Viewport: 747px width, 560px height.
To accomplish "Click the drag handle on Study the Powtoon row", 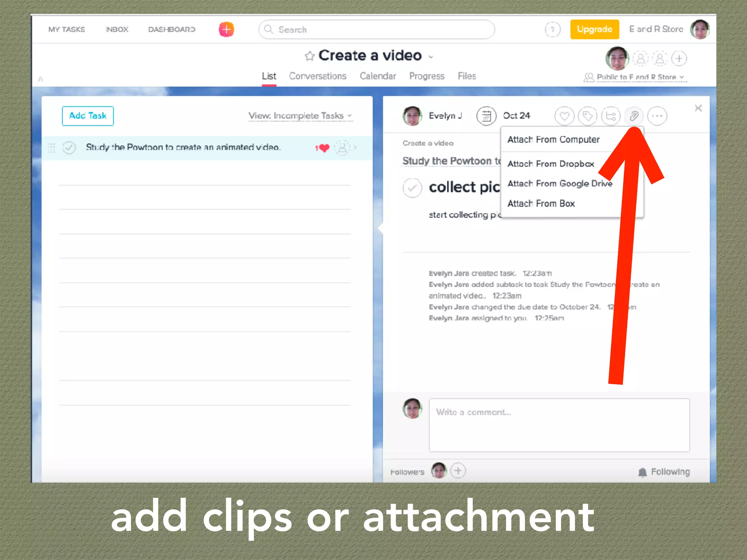I will (x=51, y=148).
